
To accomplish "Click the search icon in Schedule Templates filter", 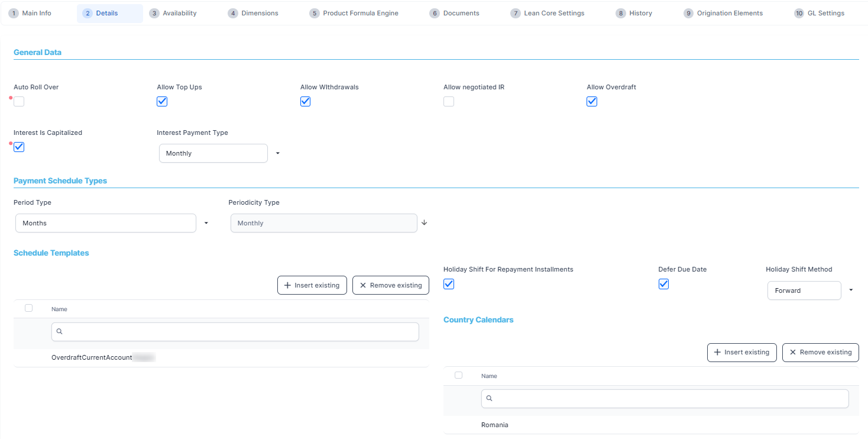I will pos(60,332).
